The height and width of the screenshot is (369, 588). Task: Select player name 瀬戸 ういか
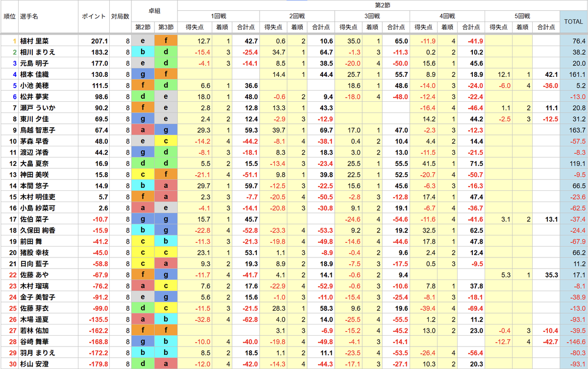point(38,108)
